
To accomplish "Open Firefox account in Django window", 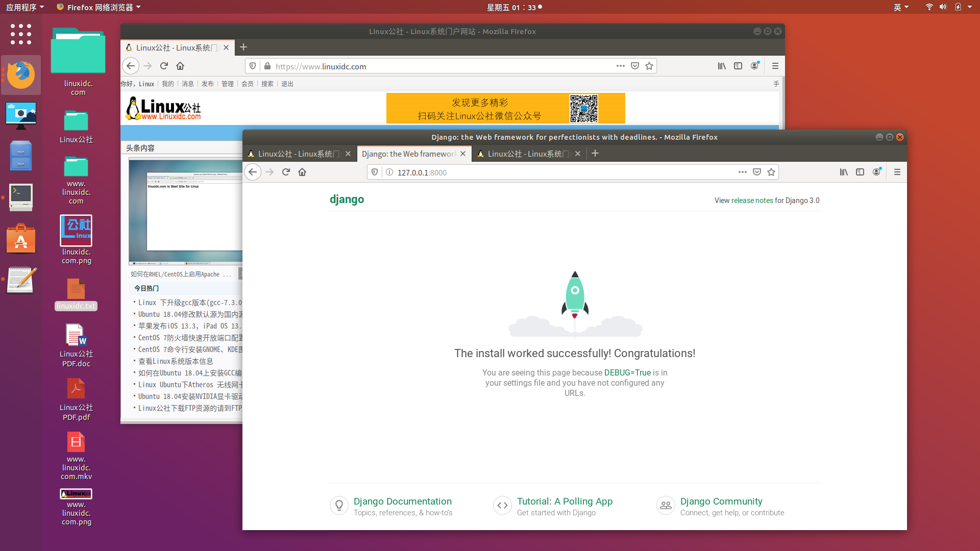I will (877, 172).
